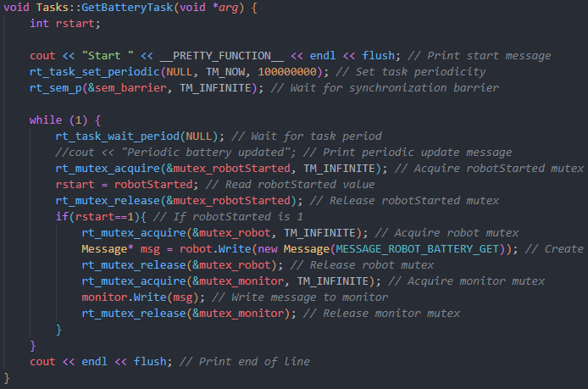Click the rt_task_set_periodic function call
Image resolution: width=588 pixels, height=389 pixels.
95,72
